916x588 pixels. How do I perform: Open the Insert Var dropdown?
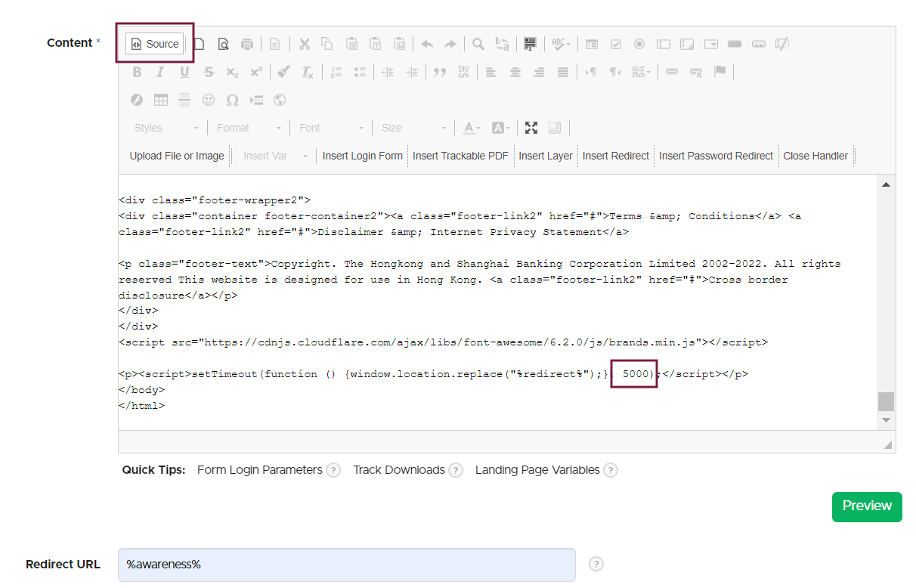point(275,156)
